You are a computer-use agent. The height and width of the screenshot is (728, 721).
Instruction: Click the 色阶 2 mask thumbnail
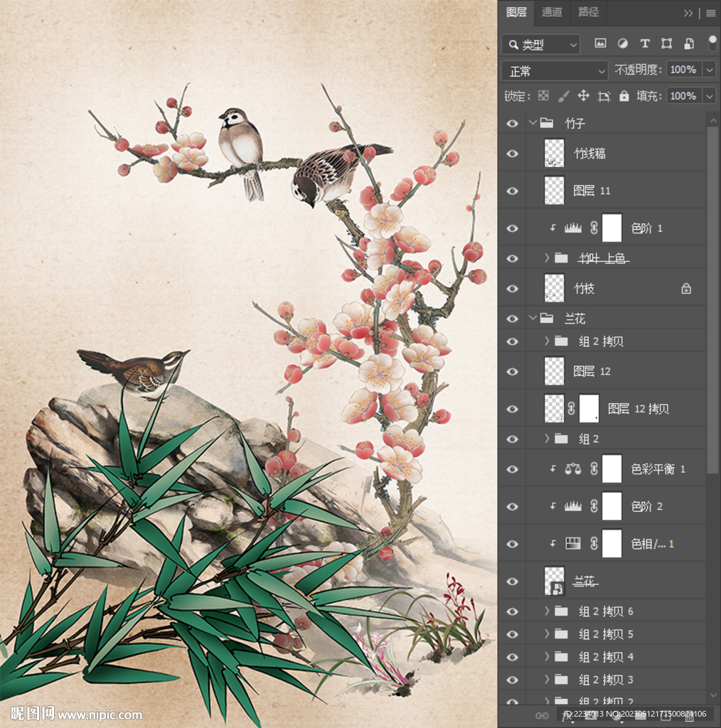click(611, 506)
